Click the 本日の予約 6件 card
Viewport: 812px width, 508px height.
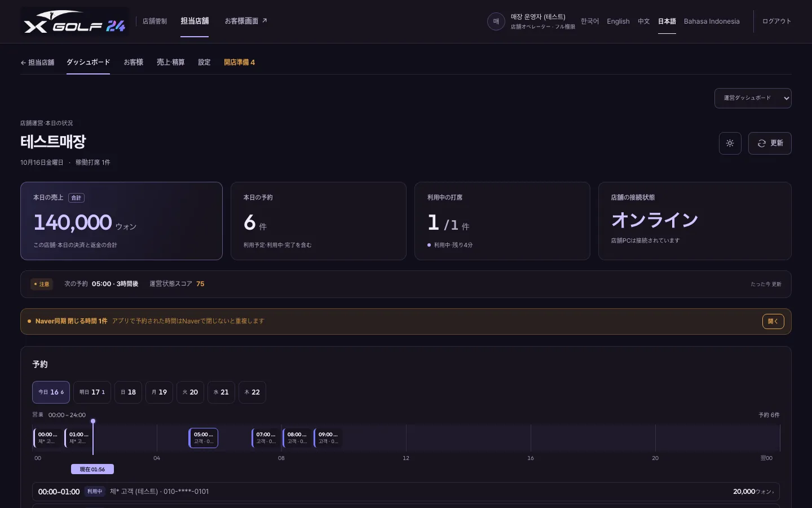tap(319, 221)
